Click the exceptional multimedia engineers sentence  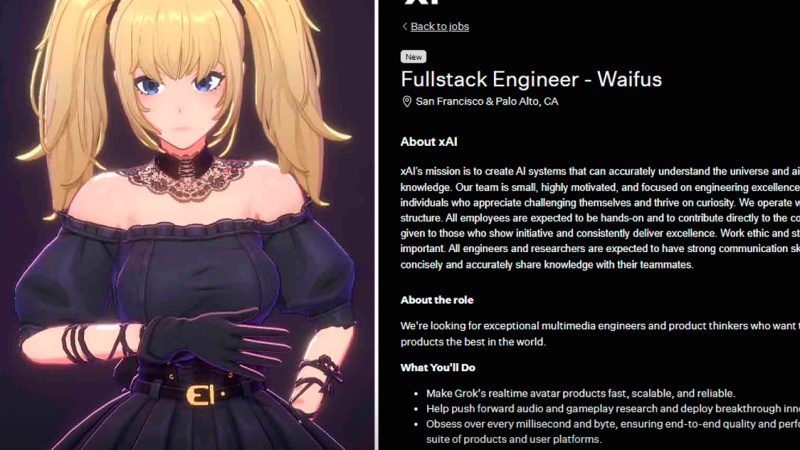(x=600, y=334)
